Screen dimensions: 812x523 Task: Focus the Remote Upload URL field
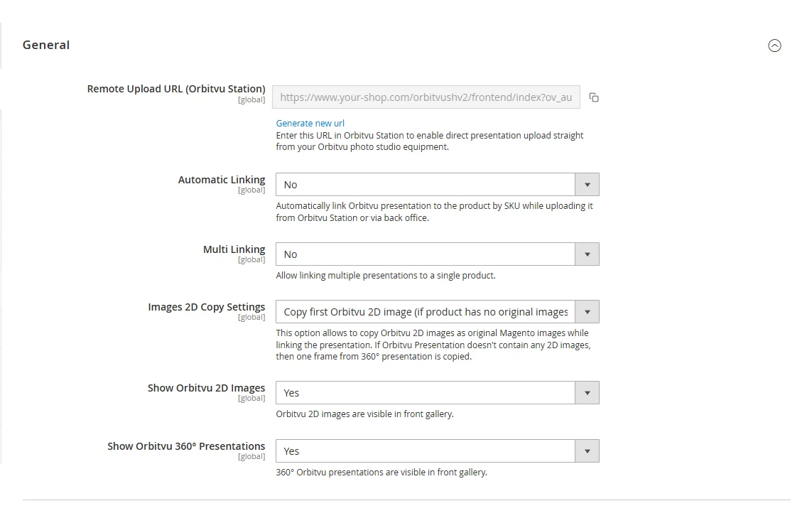426,97
